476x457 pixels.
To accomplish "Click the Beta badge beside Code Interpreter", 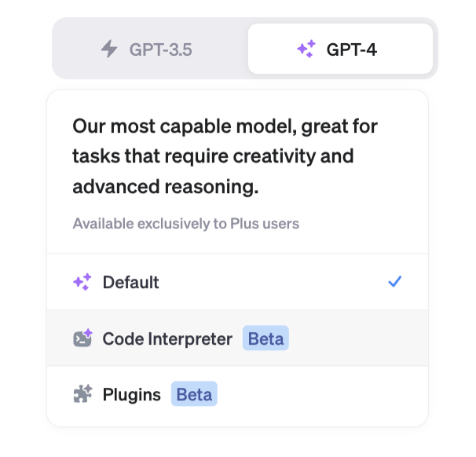I will coord(265,338).
